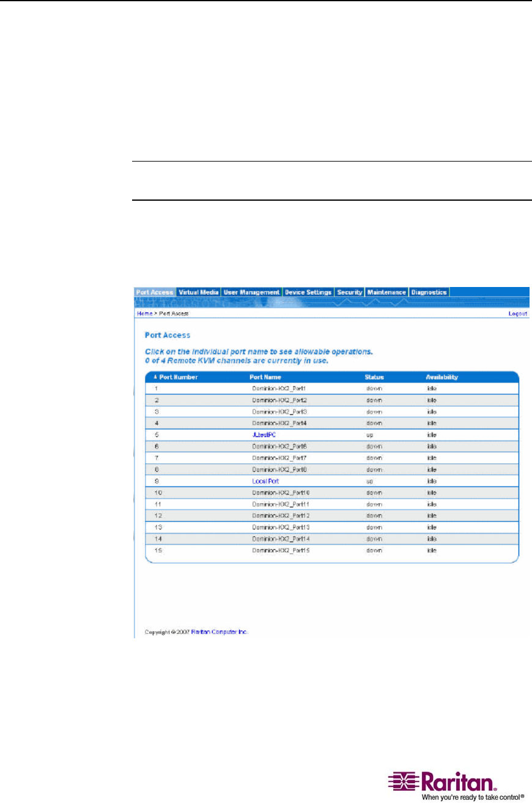Click the Home breadcrumb link
The width and height of the screenshot is (532, 809).
pyautogui.click(x=144, y=313)
